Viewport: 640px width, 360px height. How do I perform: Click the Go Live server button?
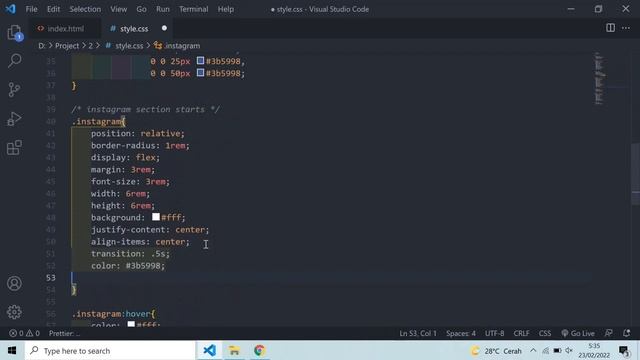click(578, 333)
